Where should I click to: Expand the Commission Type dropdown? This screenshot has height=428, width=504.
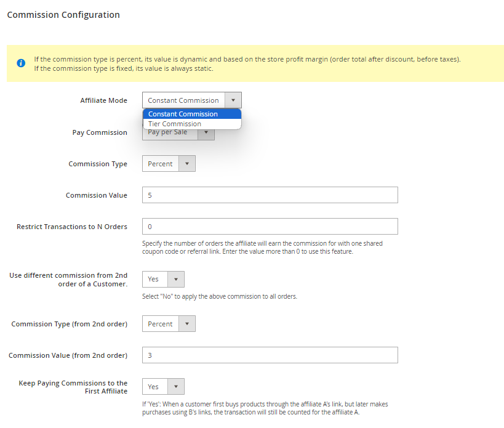pos(169,164)
